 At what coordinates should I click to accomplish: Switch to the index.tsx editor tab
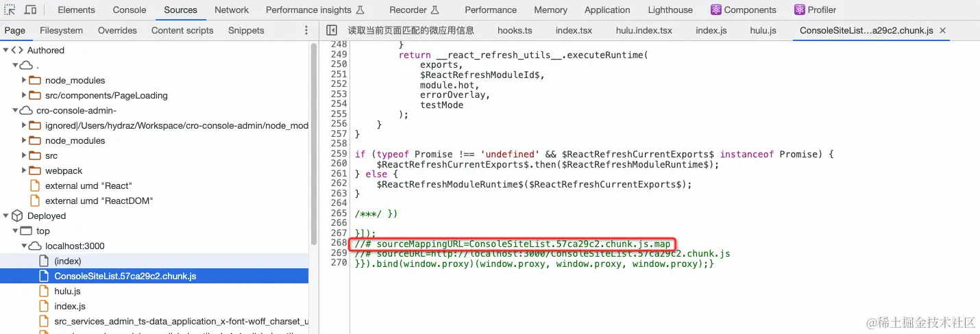(574, 30)
